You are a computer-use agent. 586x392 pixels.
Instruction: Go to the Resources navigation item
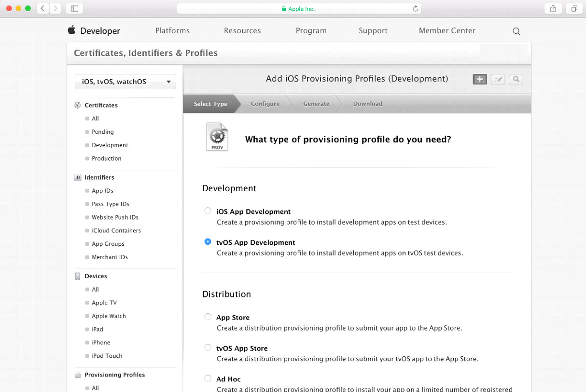pyautogui.click(x=242, y=30)
